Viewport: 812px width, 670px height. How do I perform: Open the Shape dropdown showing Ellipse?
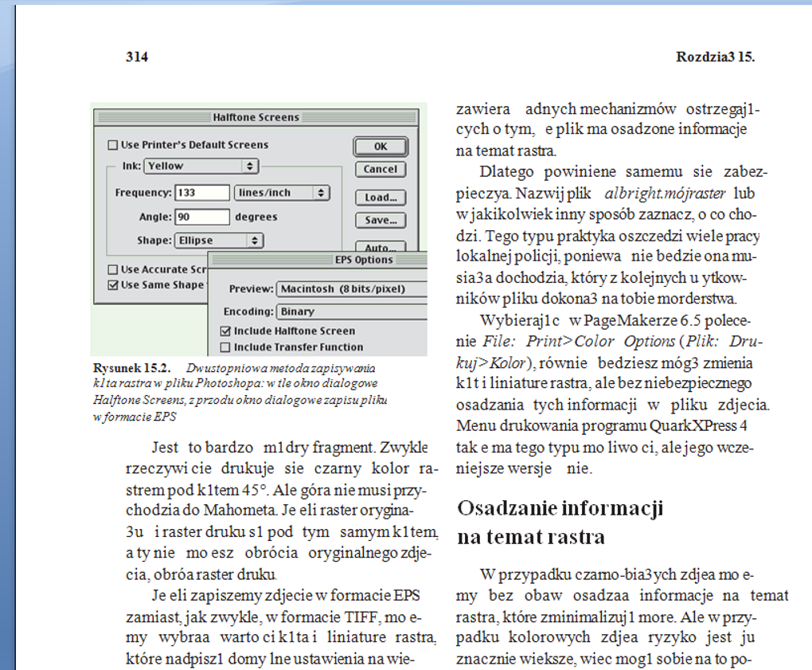pyautogui.click(x=219, y=240)
